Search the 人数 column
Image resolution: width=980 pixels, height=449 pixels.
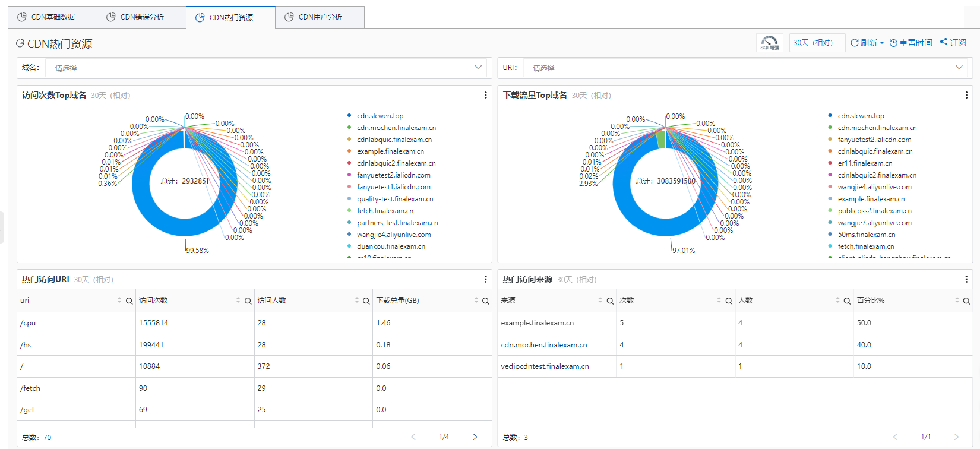[x=848, y=301]
